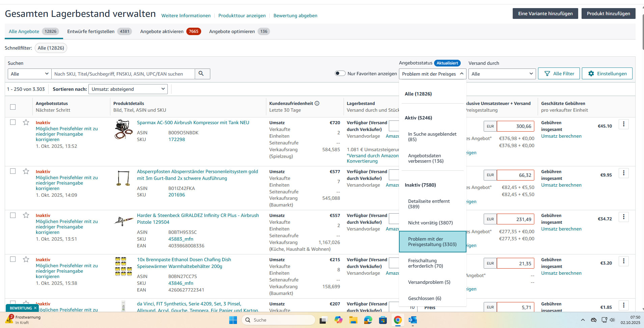Select Nicht vorrätig (3807) filter option
Image resolution: width=644 pixels, height=328 pixels.
click(430, 223)
